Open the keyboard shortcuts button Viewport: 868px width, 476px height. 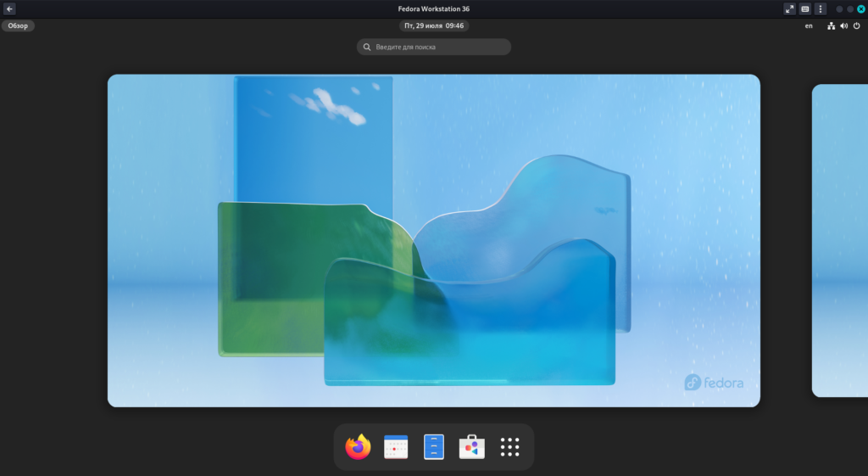click(x=805, y=8)
